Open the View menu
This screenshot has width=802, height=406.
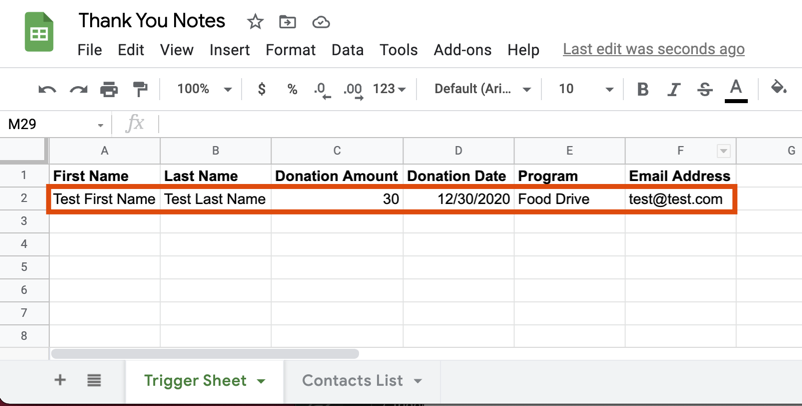pyautogui.click(x=176, y=50)
